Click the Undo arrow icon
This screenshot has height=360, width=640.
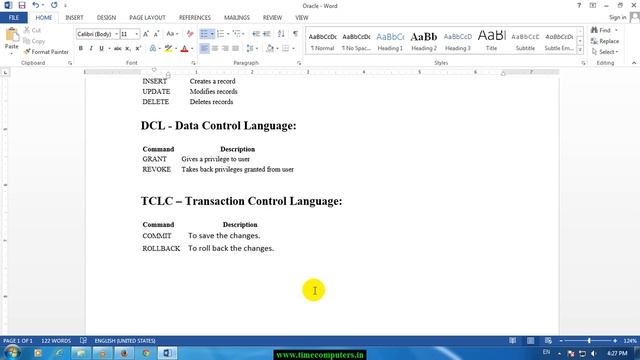click(x=36, y=5)
